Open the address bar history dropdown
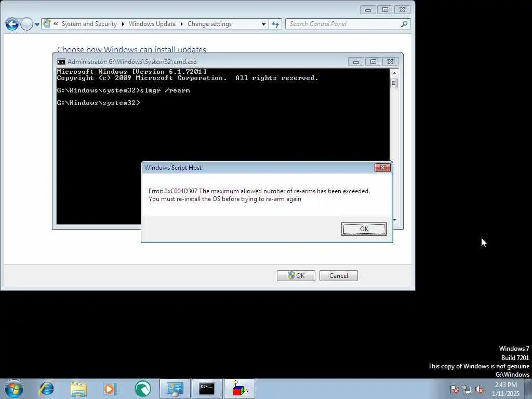This screenshot has height=399, width=532. (263, 24)
